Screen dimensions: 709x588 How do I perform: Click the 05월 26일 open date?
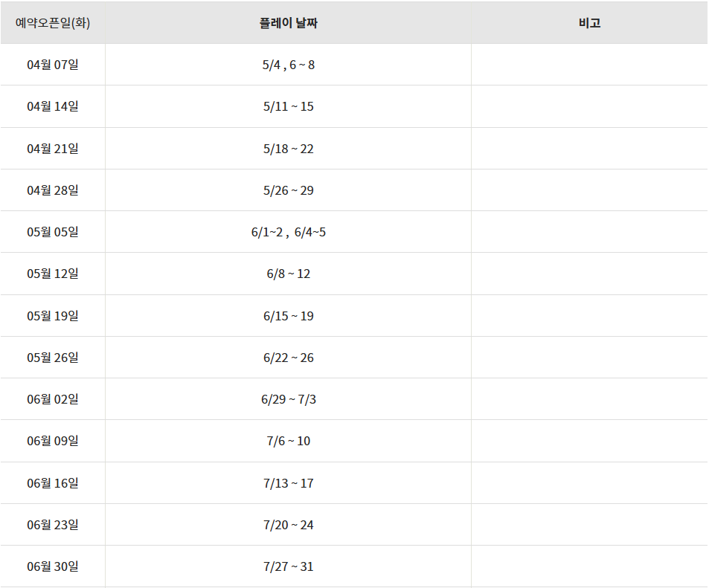point(53,358)
